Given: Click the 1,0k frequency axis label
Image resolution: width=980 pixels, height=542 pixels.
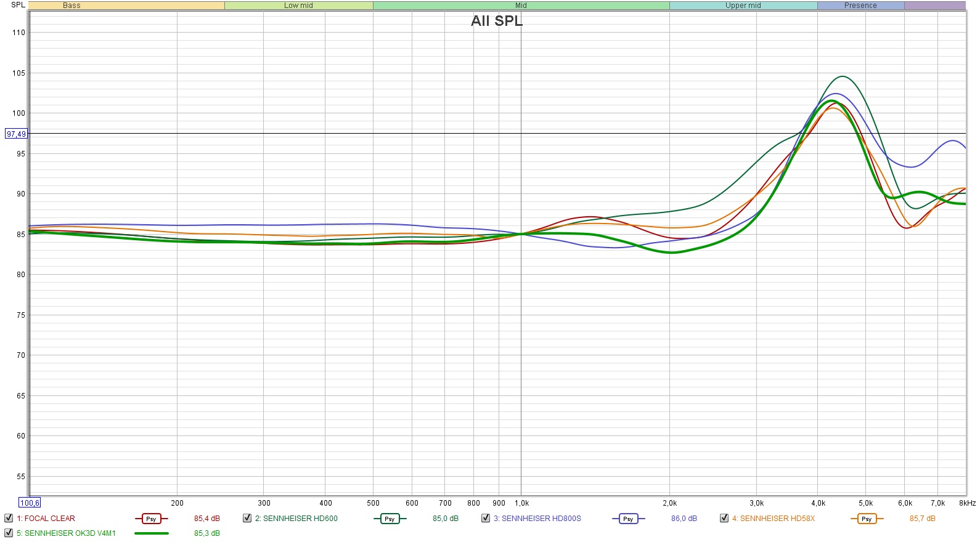Looking at the screenshot, I should (521, 503).
